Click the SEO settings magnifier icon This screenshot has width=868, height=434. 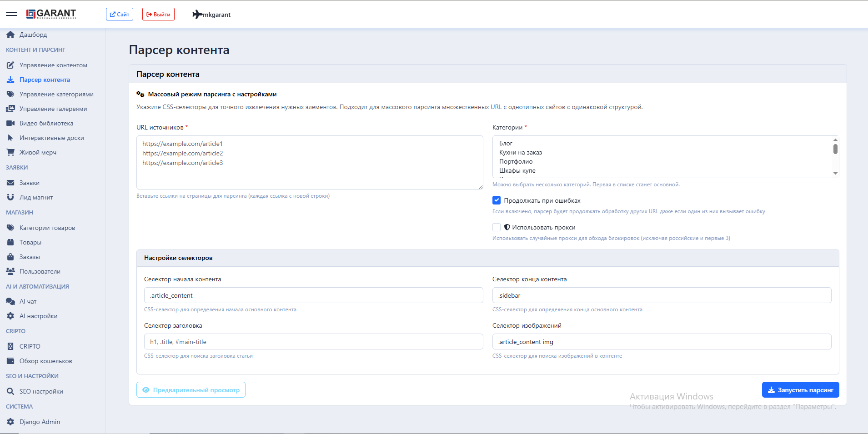pyautogui.click(x=10, y=391)
